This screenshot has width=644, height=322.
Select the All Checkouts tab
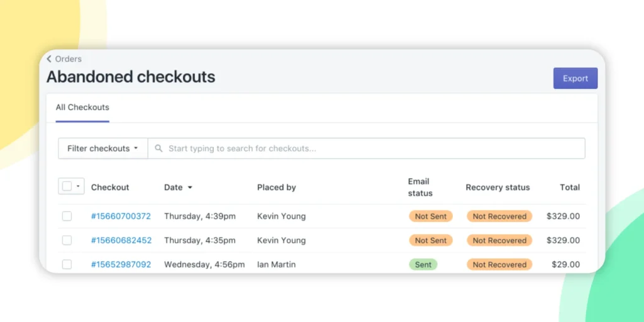82,108
